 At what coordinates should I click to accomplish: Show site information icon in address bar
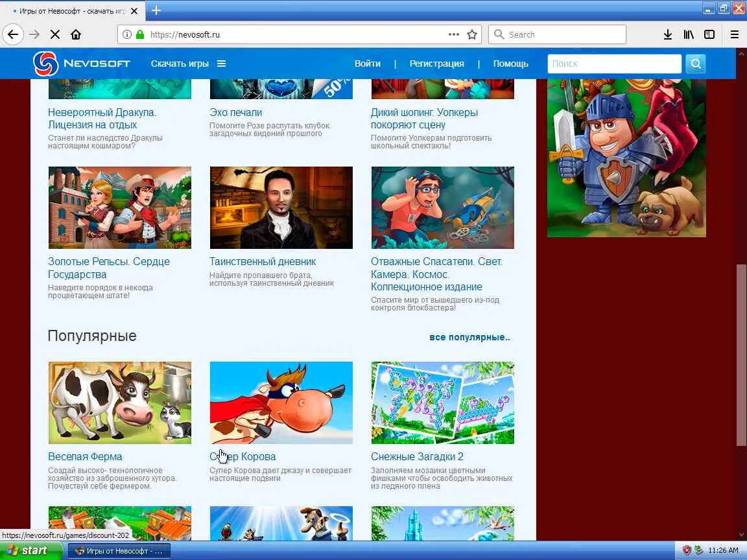(x=126, y=34)
